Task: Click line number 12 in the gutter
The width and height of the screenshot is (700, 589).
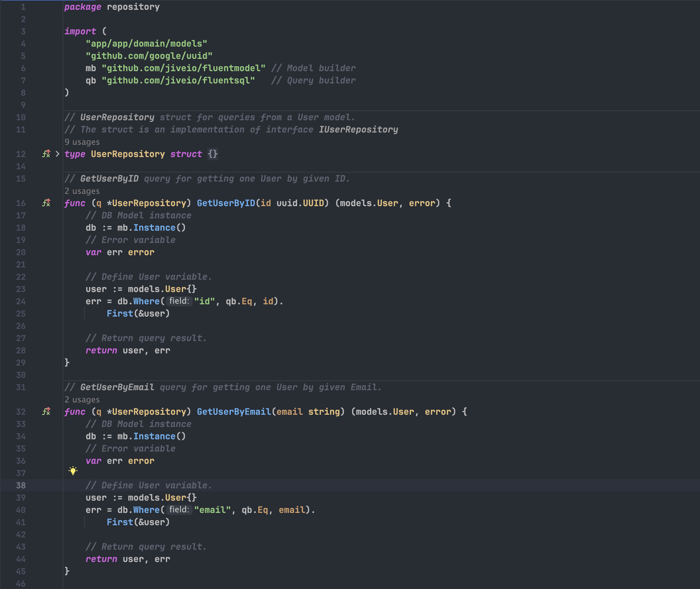Action: coord(21,154)
